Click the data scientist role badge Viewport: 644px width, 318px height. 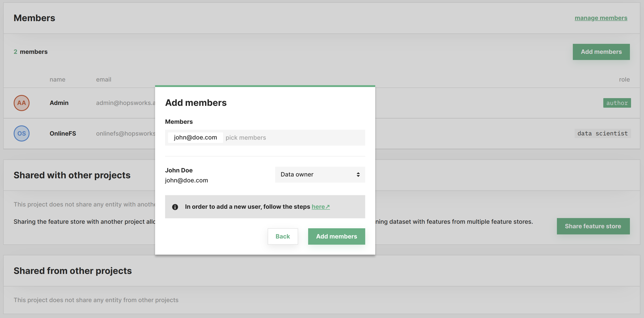(602, 133)
